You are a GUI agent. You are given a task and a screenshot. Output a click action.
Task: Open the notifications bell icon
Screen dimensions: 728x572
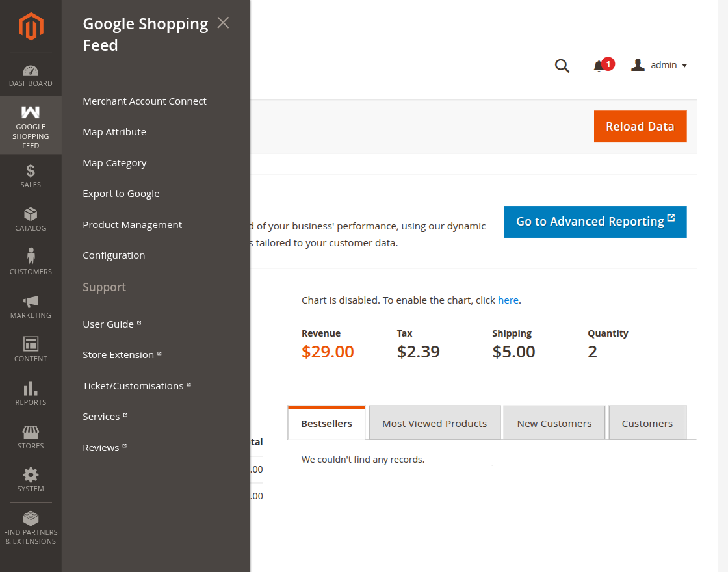click(x=599, y=66)
